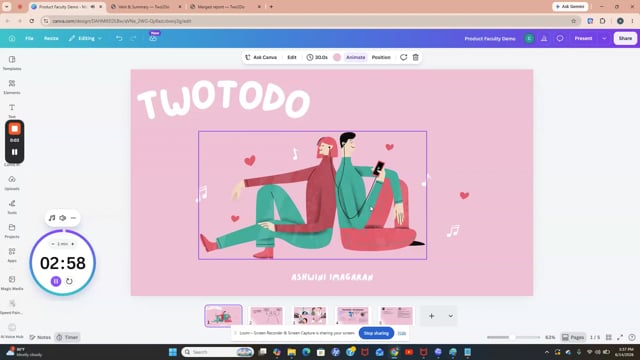Open the File menu
Screen dimensions: 640x360
[x=29, y=38]
